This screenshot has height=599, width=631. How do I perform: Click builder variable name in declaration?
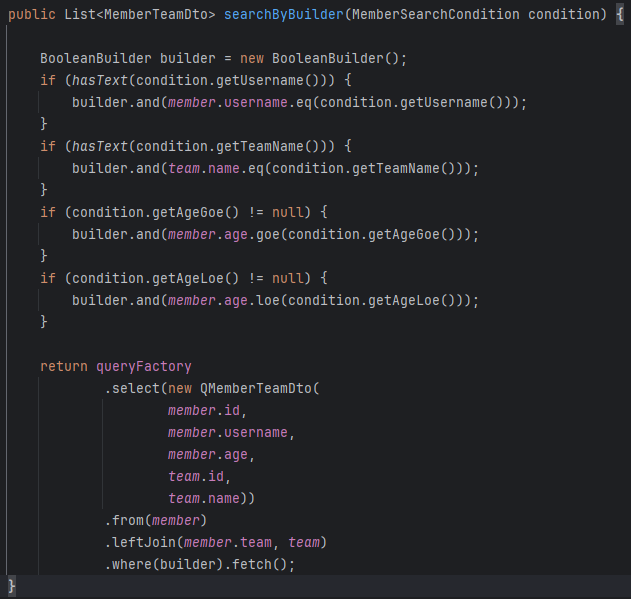click(188, 58)
